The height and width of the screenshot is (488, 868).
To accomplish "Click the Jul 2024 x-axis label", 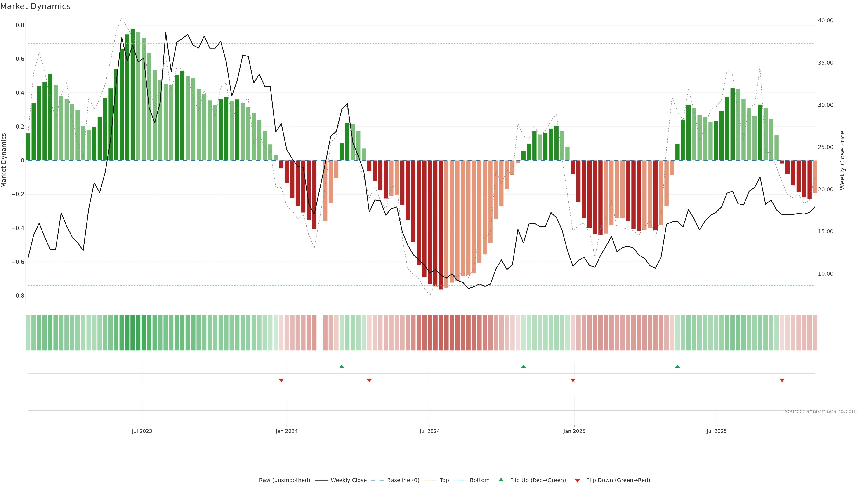I will (x=430, y=431).
